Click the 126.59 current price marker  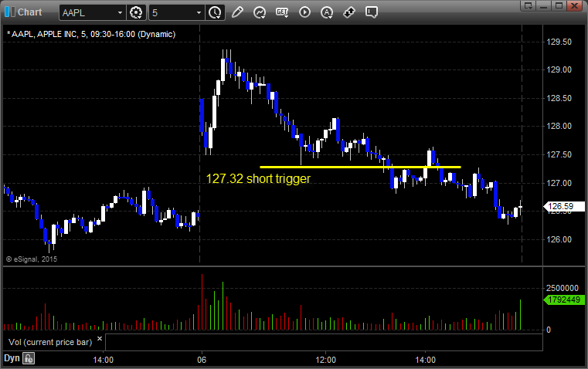point(564,206)
